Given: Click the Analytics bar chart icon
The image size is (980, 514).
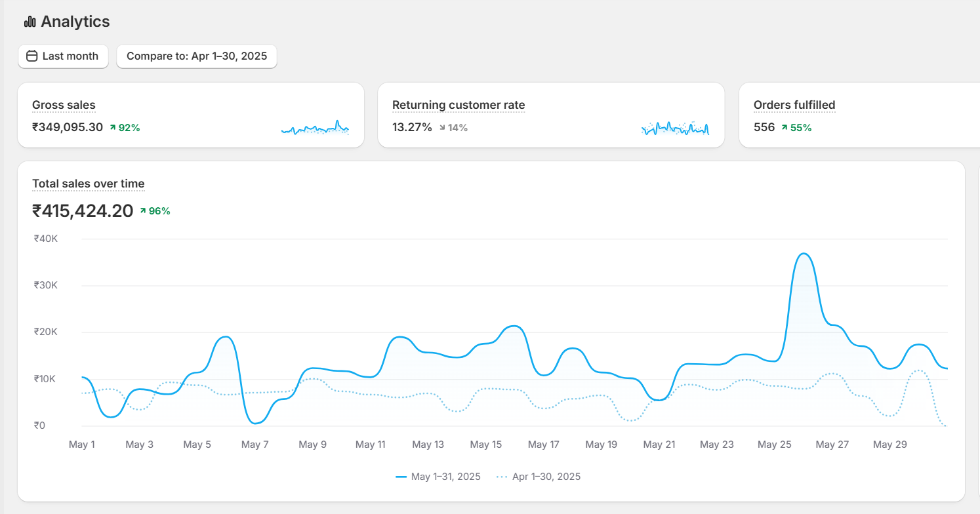Looking at the screenshot, I should point(30,22).
